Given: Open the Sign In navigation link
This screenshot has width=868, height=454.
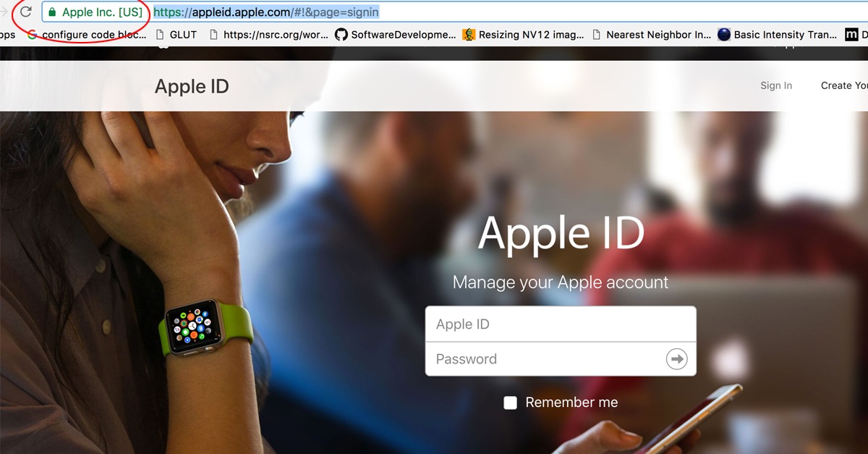Looking at the screenshot, I should tap(776, 85).
